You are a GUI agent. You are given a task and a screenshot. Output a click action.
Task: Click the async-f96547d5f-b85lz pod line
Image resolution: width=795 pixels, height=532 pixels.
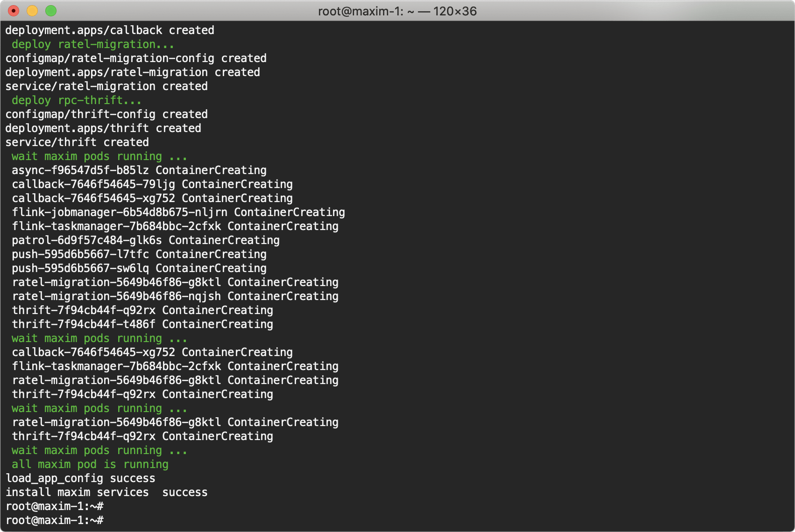pyautogui.click(x=139, y=170)
